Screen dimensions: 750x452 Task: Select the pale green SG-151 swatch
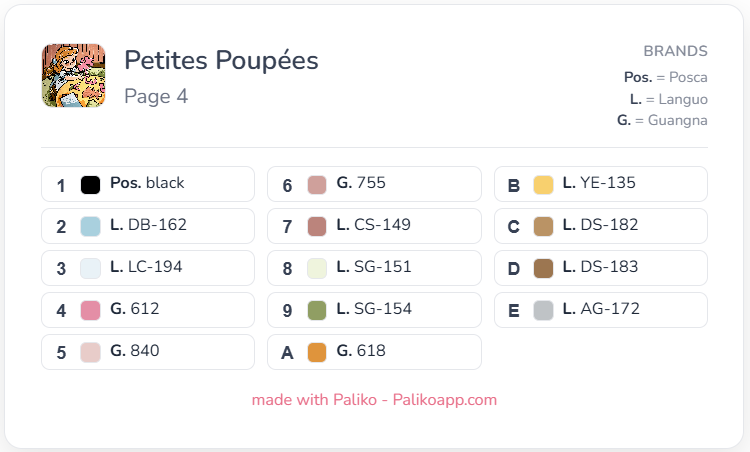tap(317, 268)
